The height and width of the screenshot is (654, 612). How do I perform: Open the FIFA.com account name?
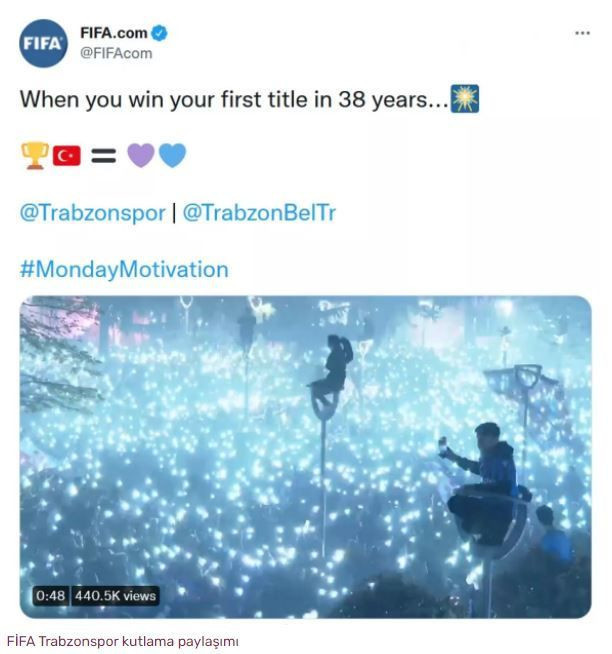(114, 33)
